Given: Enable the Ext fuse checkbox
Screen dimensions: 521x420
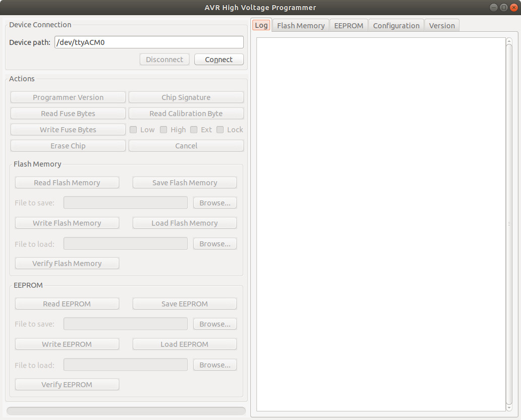Looking at the screenshot, I should (x=194, y=130).
